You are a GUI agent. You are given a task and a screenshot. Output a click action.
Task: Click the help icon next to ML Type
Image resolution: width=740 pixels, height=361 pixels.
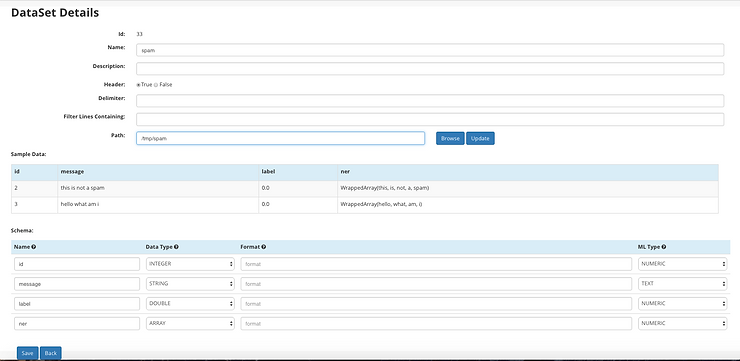coord(664,247)
